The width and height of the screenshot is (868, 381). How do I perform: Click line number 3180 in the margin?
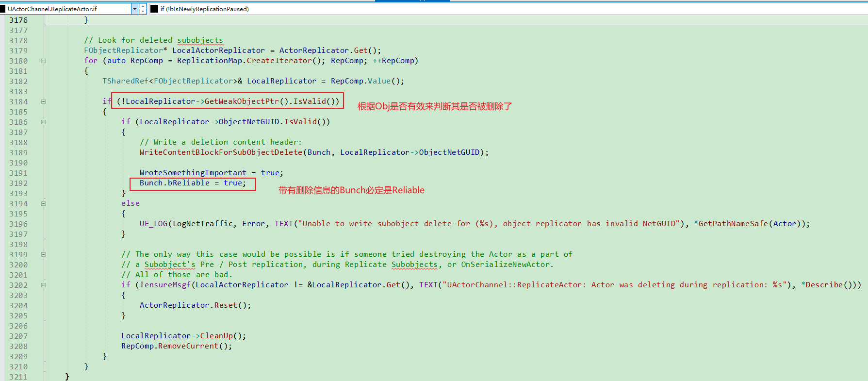click(18, 61)
